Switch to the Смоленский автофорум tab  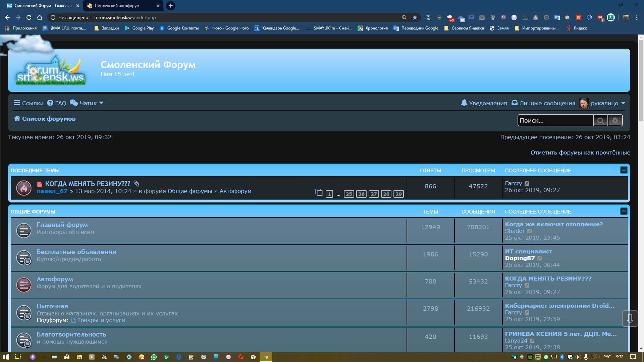123,6
